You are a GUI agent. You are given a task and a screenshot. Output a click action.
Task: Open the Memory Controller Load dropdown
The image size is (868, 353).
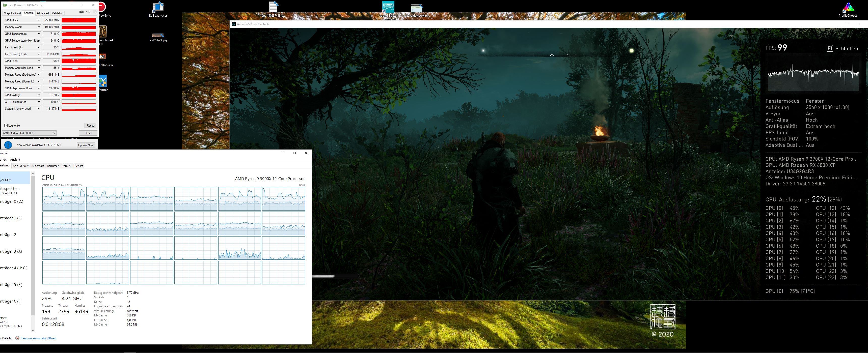[x=38, y=68]
